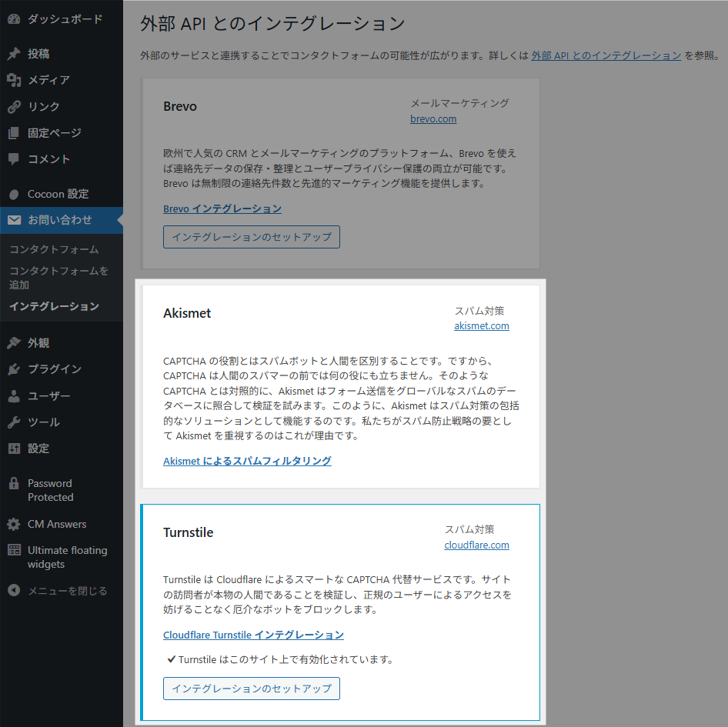The width and height of the screenshot is (728, 727).
Task: Click the circle icon beside Cocoon 設定
Action: click(x=14, y=194)
